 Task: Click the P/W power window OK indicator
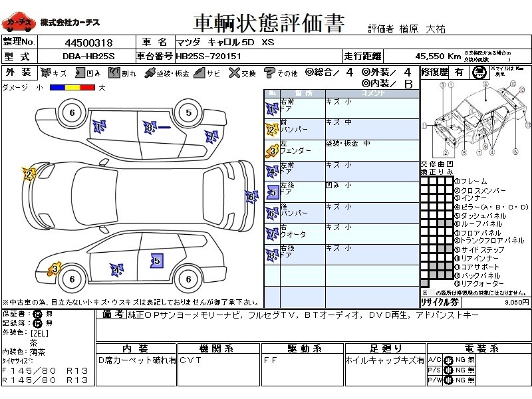449,380
